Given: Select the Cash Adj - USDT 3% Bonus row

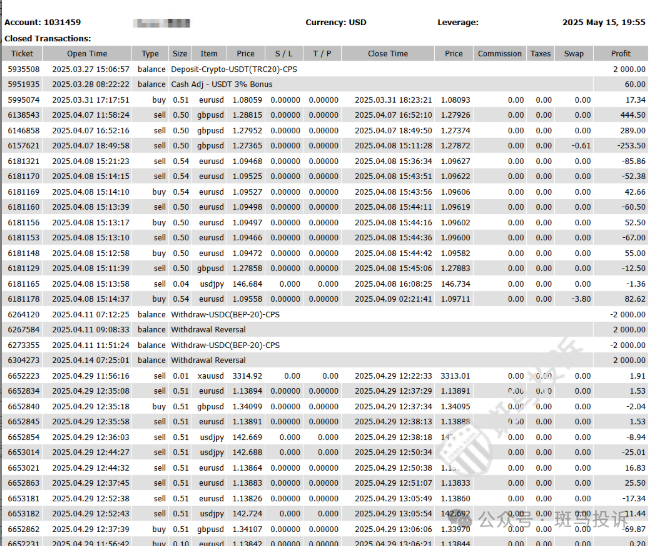Looking at the screenshot, I should 221,85.
